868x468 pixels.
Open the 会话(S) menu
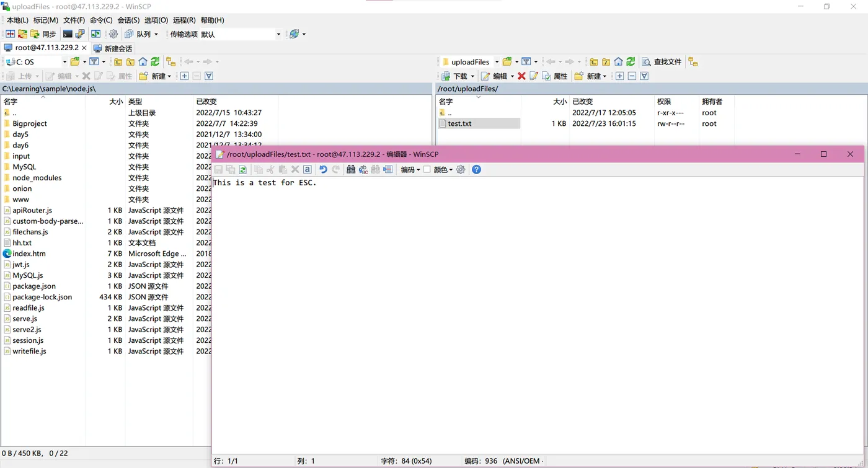(128, 20)
